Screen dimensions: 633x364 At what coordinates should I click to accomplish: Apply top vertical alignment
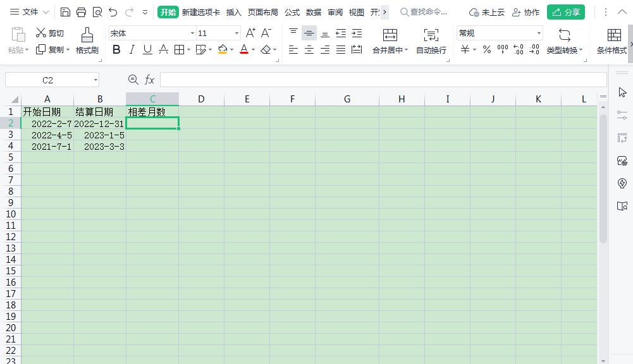pos(293,33)
